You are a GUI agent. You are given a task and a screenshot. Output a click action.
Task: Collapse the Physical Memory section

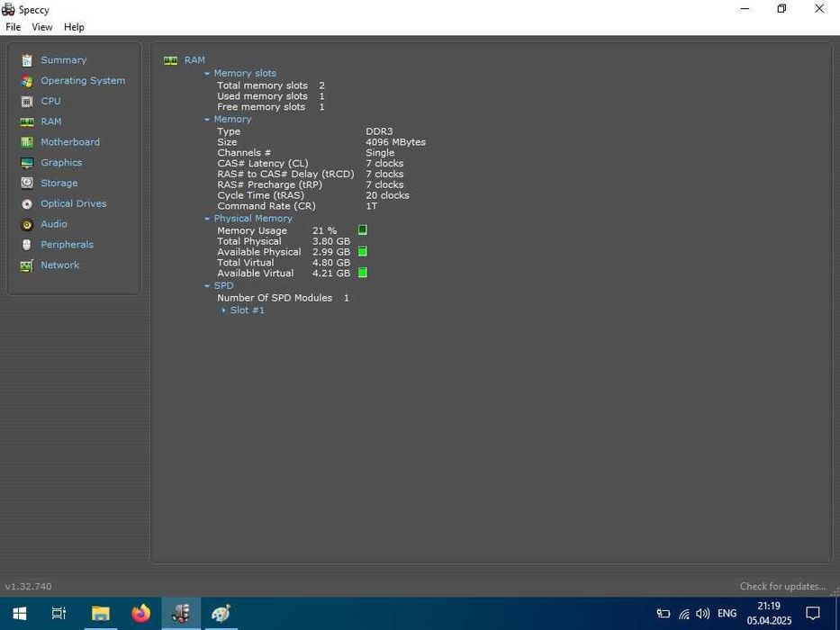click(207, 219)
